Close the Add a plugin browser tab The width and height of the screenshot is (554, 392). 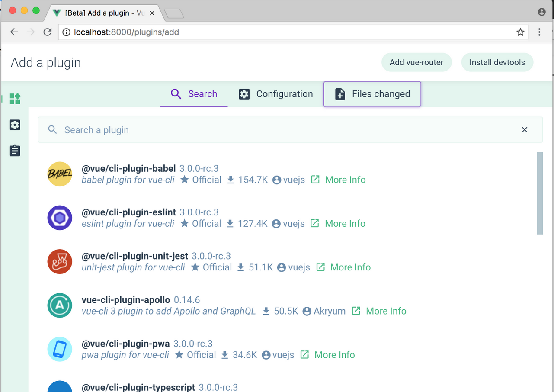[x=152, y=13]
